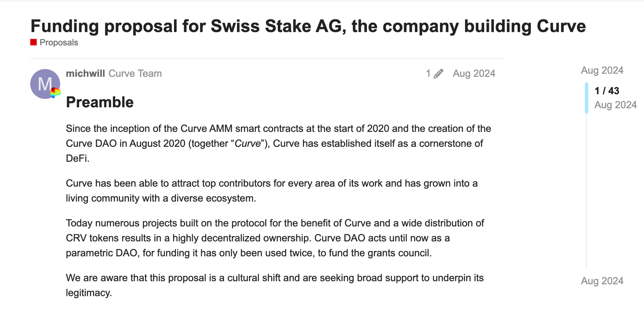The width and height of the screenshot is (644, 316).
Task: Click the edit count "1" beside the pencil
Action: click(x=429, y=73)
